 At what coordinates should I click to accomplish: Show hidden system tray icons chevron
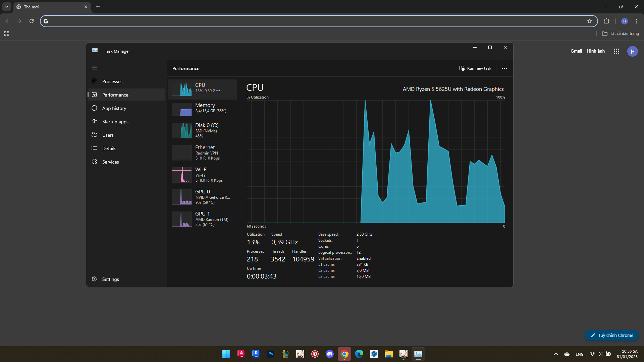556,354
